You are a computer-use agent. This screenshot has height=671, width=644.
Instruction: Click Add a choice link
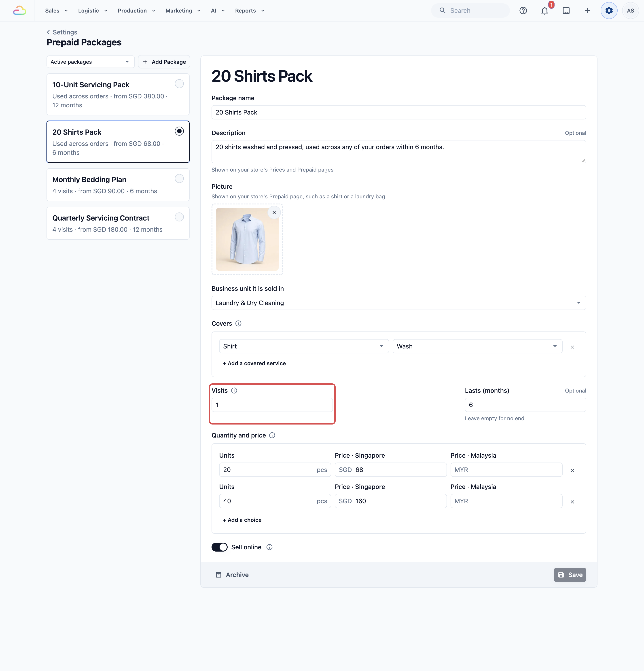[242, 520]
